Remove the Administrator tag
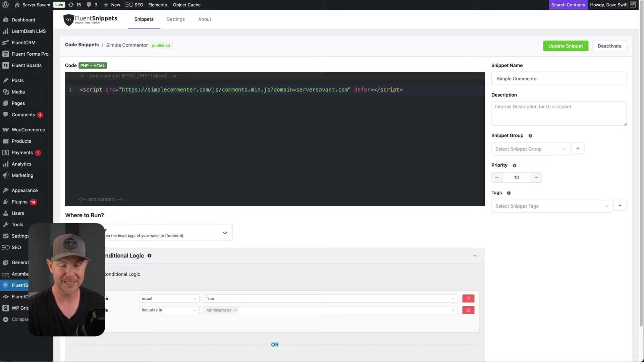 click(235, 310)
